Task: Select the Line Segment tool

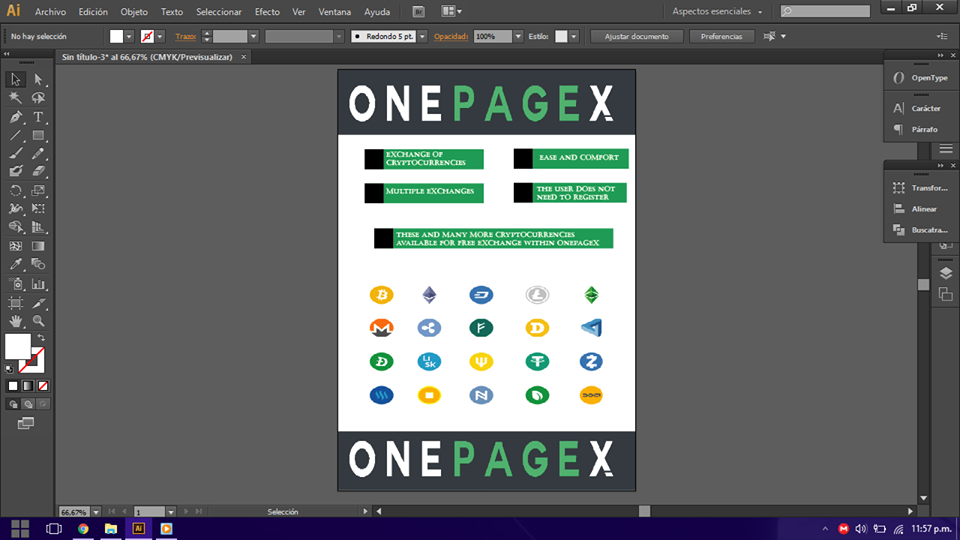Action: tap(15, 135)
